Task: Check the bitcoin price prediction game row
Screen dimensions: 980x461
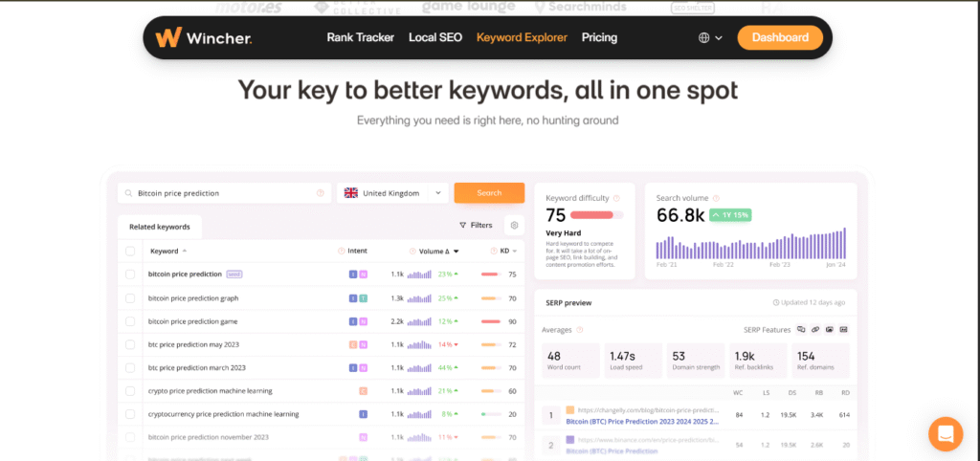Action: 130,321
